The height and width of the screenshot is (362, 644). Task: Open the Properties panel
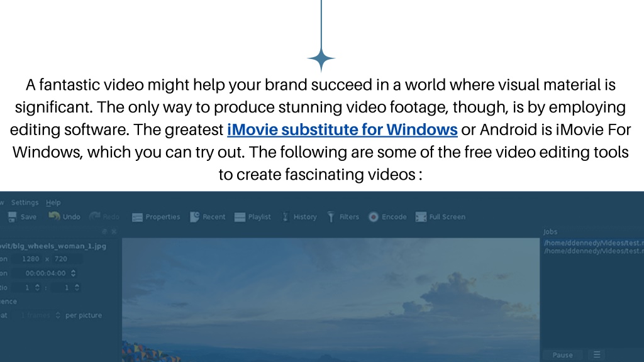pyautogui.click(x=156, y=217)
